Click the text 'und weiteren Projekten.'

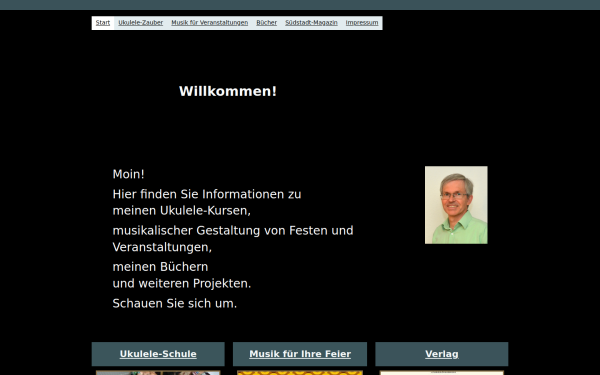pyautogui.click(x=182, y=284)
